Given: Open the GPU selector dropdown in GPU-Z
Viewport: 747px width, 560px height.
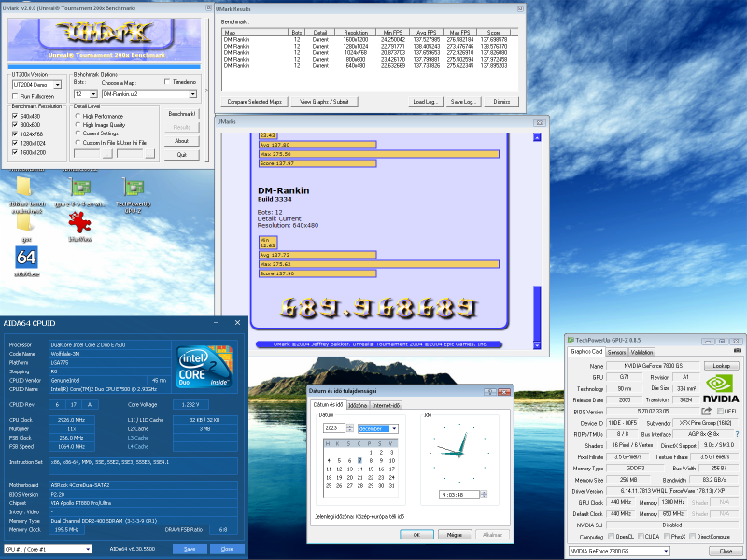Looking at the screenshot, I should (666, 551).
